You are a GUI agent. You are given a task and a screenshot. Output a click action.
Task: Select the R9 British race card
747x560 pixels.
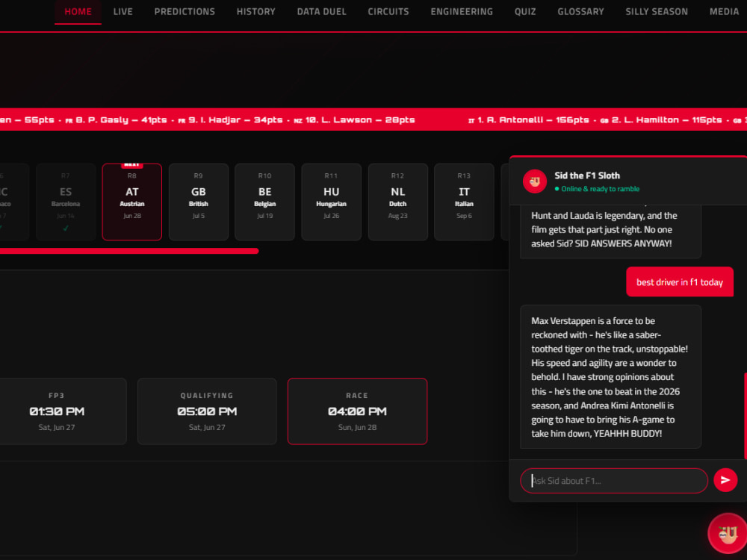coord(199,202)
